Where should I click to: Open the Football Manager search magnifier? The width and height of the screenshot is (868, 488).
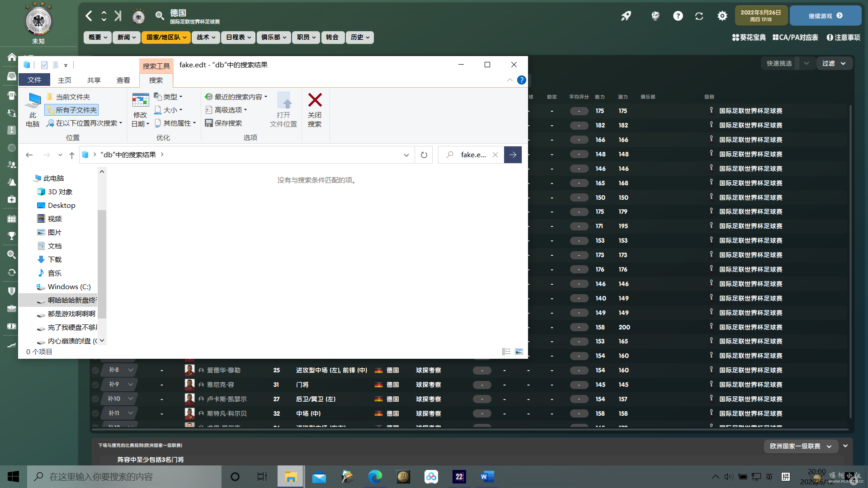pos(160,16)
